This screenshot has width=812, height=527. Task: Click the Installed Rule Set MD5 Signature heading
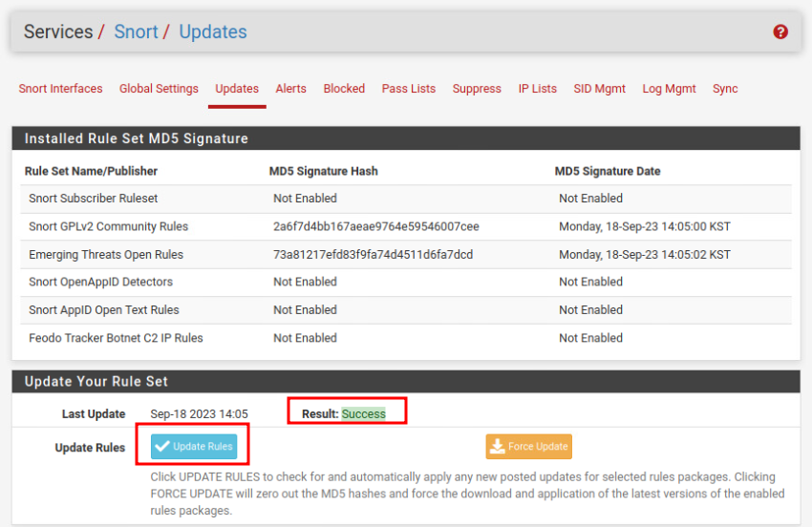click(137, 138)
